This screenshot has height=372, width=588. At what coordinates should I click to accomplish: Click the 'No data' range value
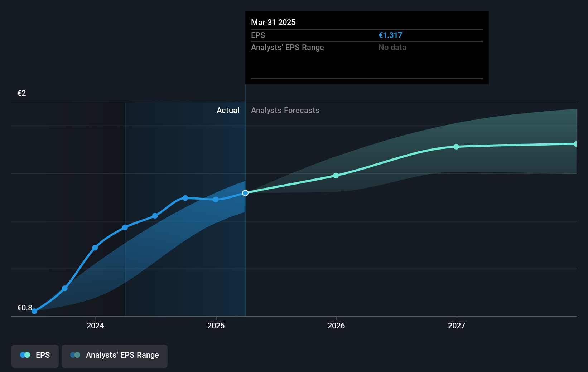(392, 48)
